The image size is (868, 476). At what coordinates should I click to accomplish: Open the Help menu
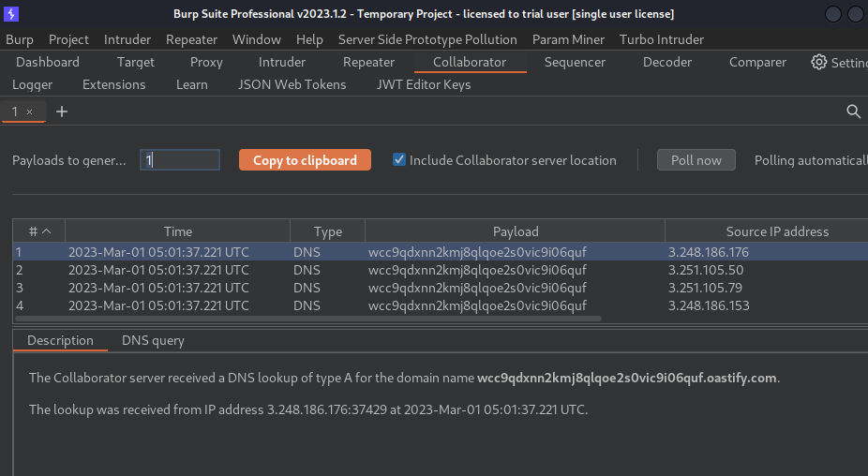click(309, 40)
